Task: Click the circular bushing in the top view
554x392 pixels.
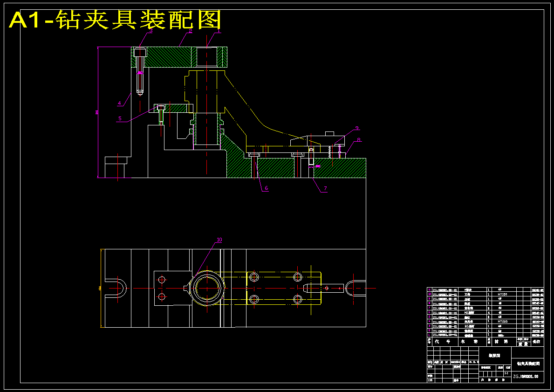Action: 206,288
